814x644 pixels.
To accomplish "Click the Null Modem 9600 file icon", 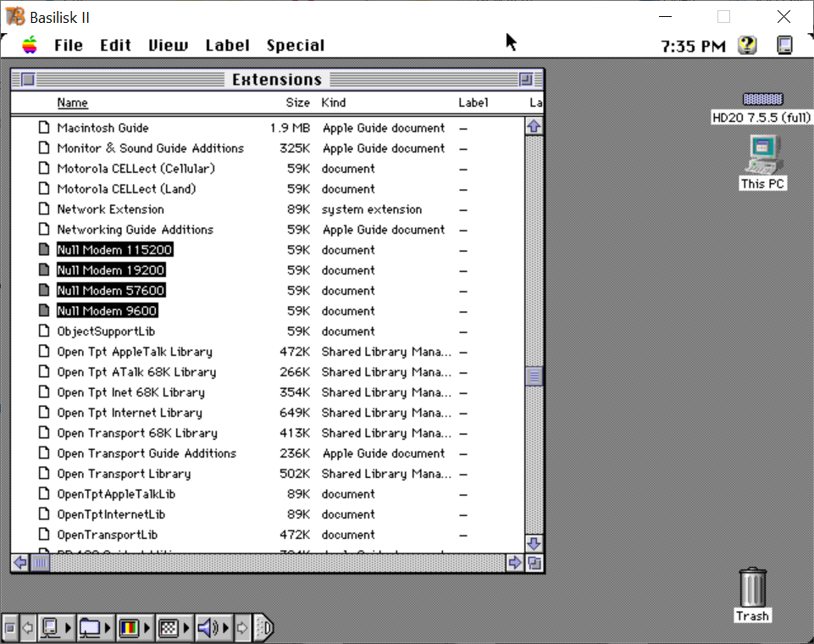I will pos(44,311).
